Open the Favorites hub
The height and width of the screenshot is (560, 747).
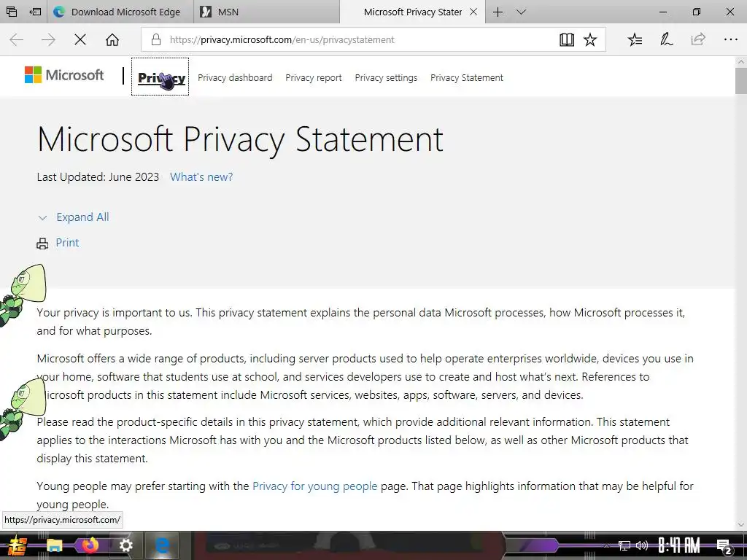point(635,40)
